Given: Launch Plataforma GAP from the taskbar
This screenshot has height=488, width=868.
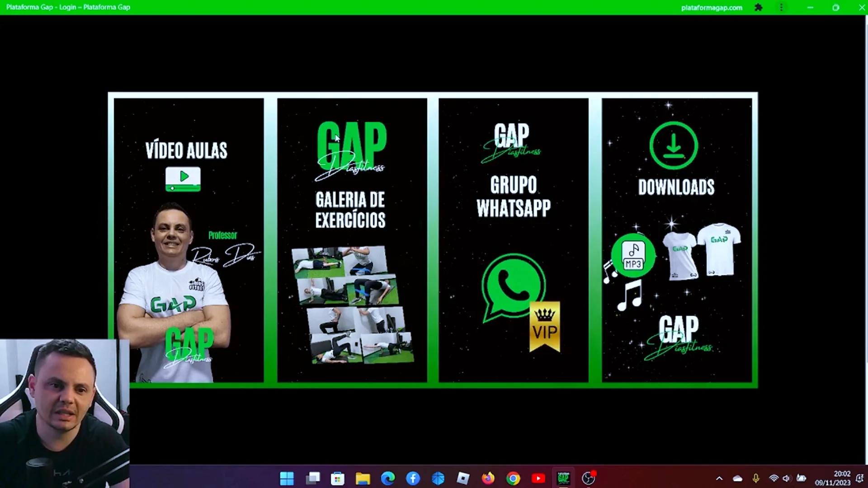Looking at the screenshot, I should coord(563,478).
